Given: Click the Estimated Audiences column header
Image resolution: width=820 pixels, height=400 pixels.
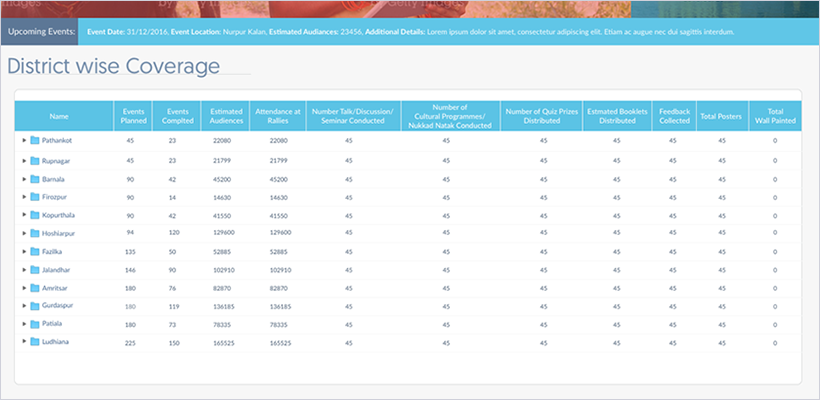Looking at the screenshot, I should click(222, 116).
